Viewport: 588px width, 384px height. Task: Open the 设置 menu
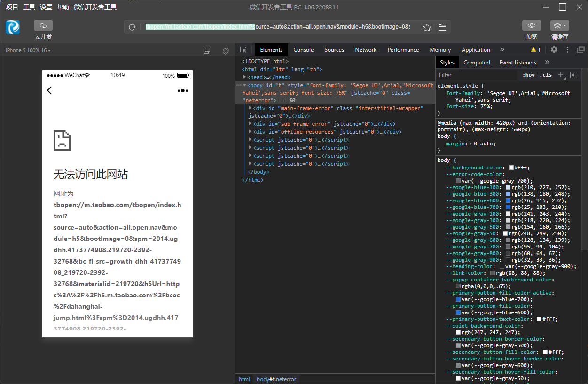[46, 7]
